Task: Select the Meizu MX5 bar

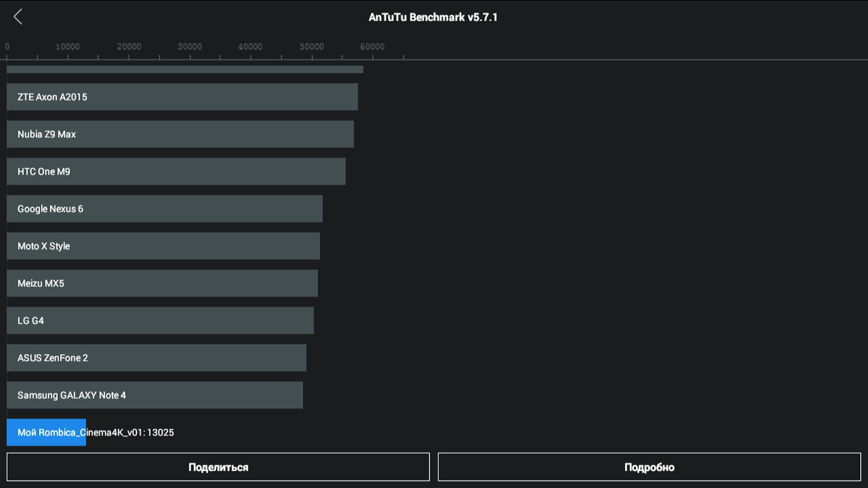Action: (162, 283)
